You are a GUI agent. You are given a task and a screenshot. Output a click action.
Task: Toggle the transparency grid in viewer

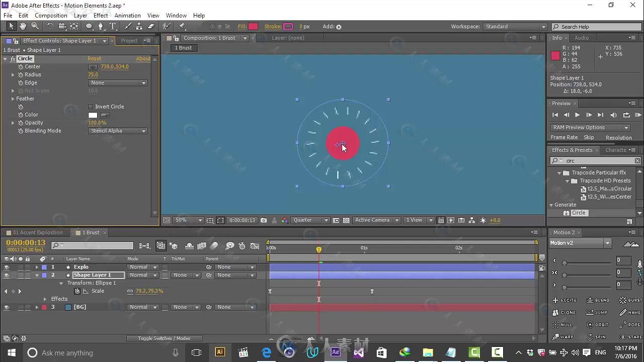point(346,220)
